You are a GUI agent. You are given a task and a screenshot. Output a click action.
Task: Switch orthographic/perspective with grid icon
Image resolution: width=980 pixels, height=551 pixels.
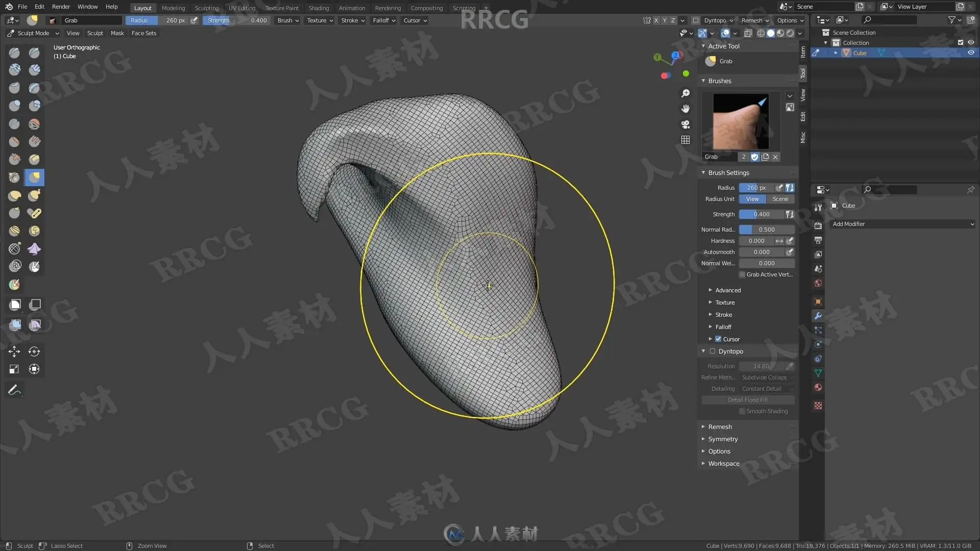tap(685, 140)
